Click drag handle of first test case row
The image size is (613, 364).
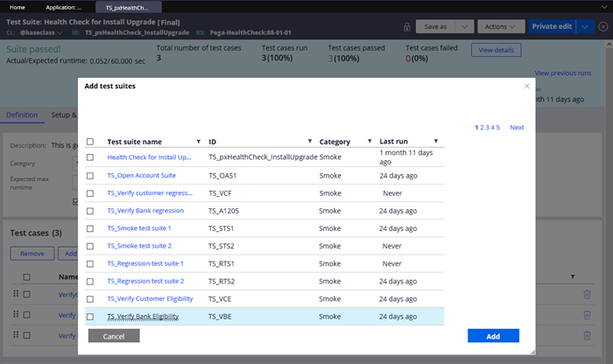(x=15, y=295)
